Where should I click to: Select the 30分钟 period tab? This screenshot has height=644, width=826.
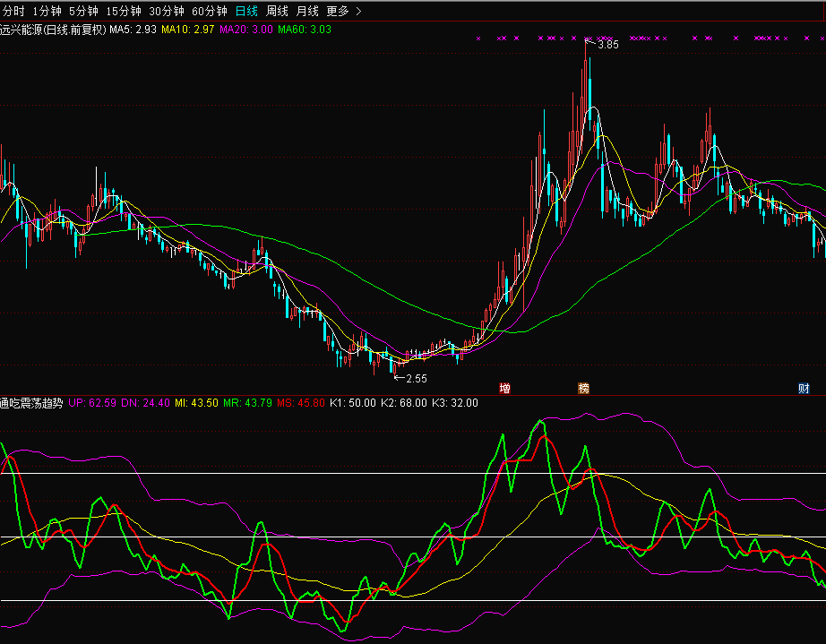click(167, 11)
